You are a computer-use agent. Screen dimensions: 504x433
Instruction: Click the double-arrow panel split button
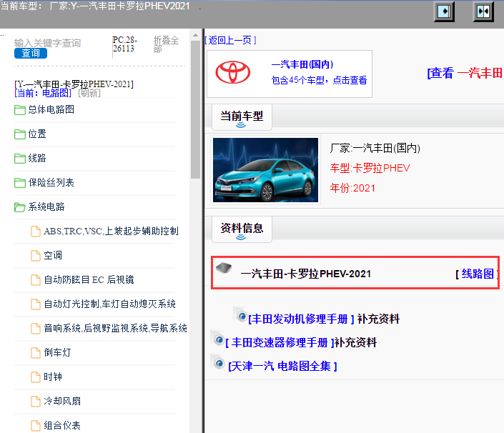tap(483, 11)
